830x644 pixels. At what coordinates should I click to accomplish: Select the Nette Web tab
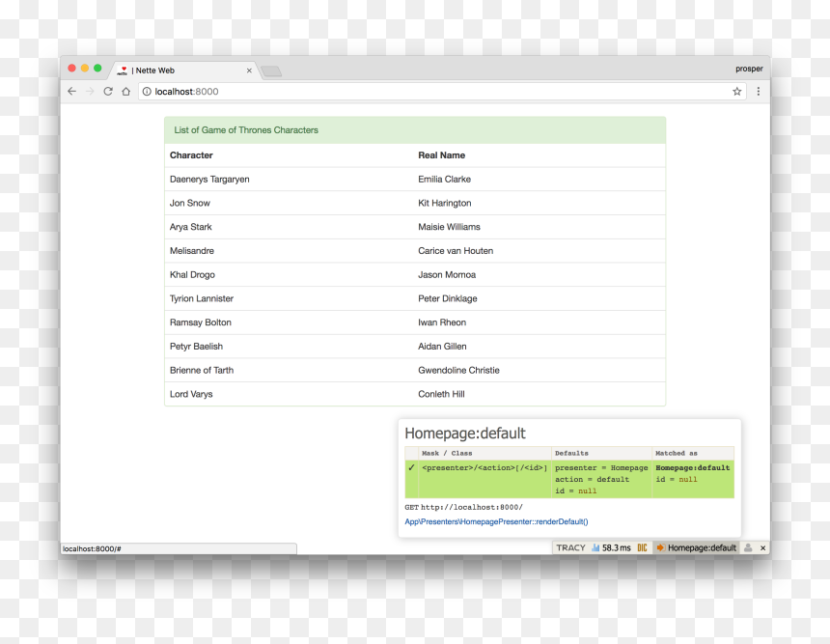[184, 70]
